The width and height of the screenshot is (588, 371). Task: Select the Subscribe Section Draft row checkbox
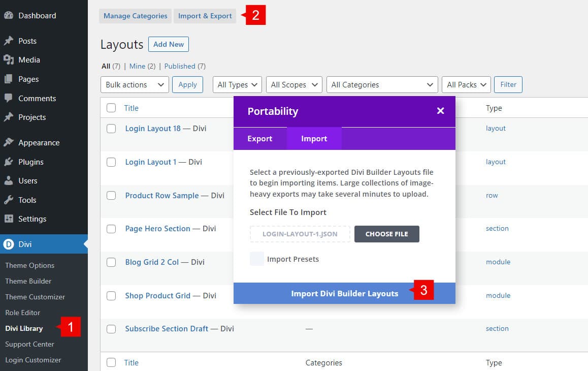coord(111,329)
